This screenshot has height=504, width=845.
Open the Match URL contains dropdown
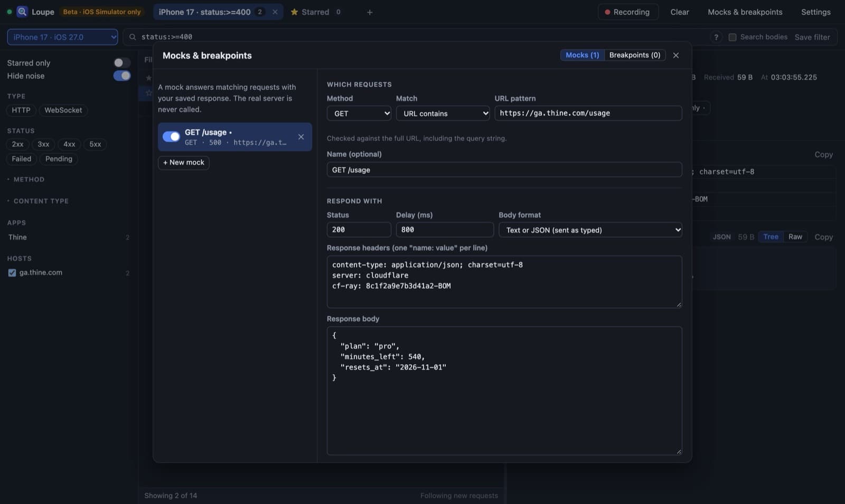point(443,113)
